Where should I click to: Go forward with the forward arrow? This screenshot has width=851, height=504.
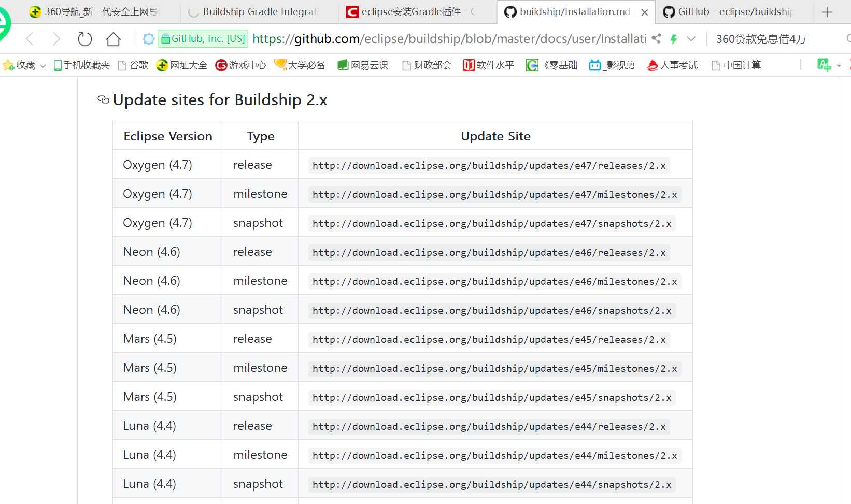[x=56, y=39]
